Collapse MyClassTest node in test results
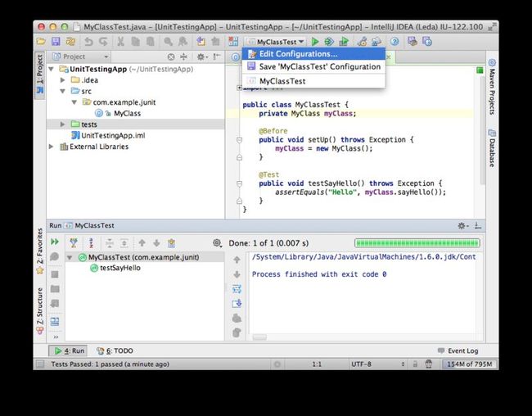The height and width of the screenshot is (416, 532). 70,257
